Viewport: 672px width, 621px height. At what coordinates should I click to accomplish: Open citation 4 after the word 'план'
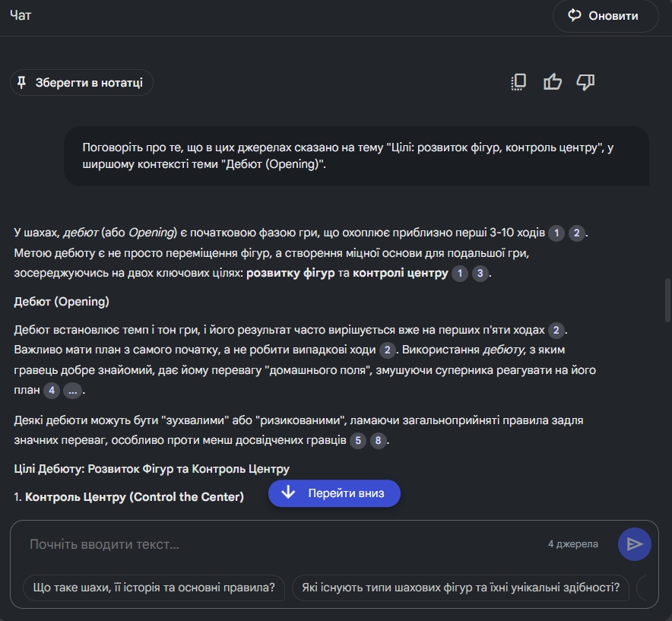(x=52, y=391)
